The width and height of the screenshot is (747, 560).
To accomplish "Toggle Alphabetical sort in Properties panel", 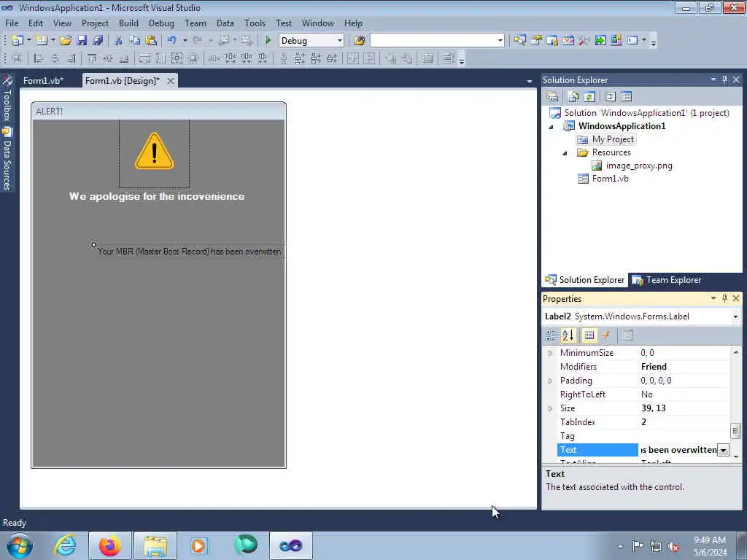I will click(568, 335).
